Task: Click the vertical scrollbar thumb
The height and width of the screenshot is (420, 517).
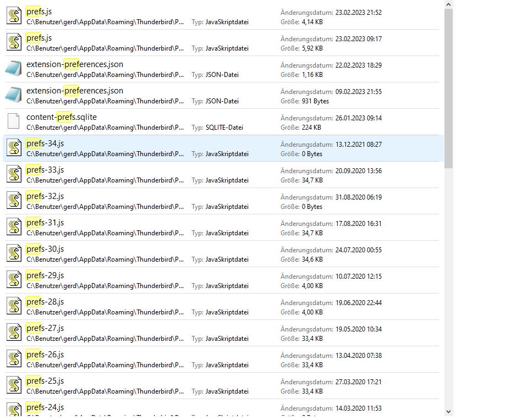Action: 448,89
